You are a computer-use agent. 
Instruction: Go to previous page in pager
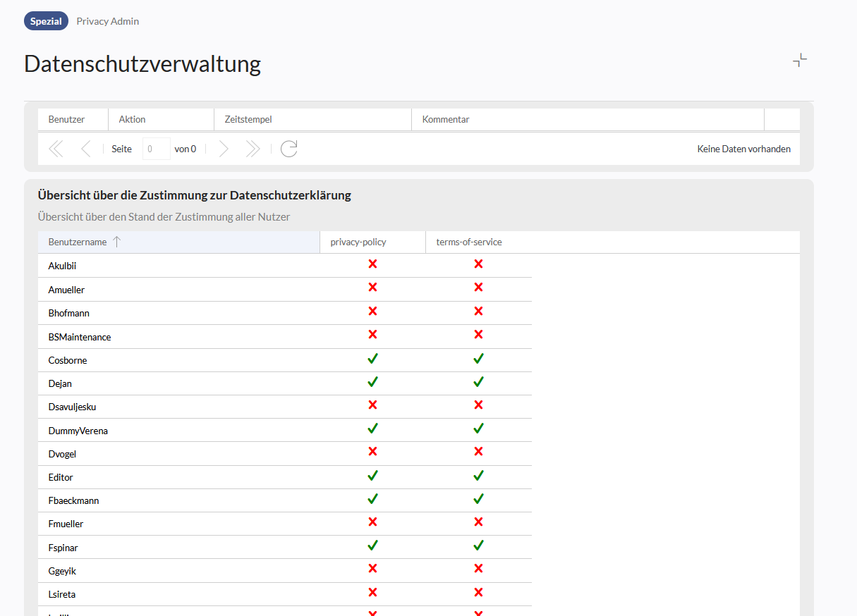pyautogui.click(x=85, y=149)
